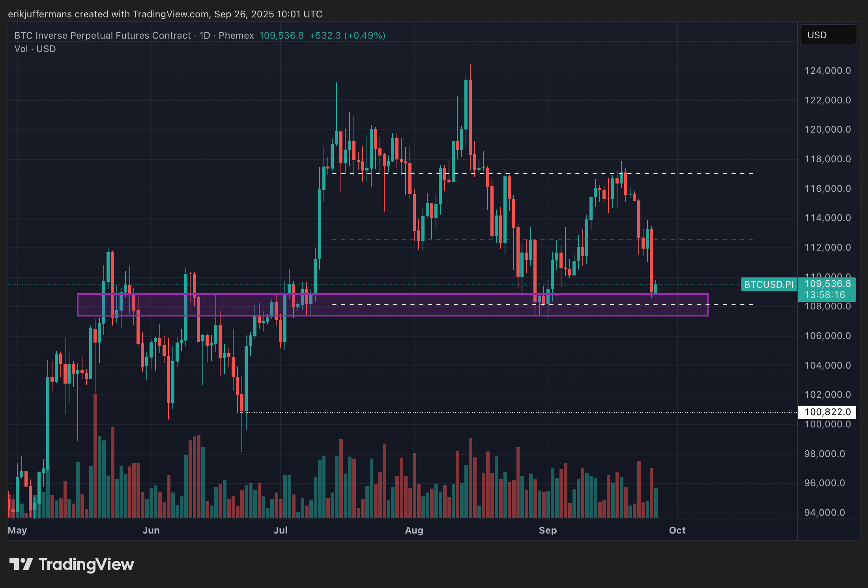
Task: Click the Vol · USD indicator label
Action: coord(35,49)
